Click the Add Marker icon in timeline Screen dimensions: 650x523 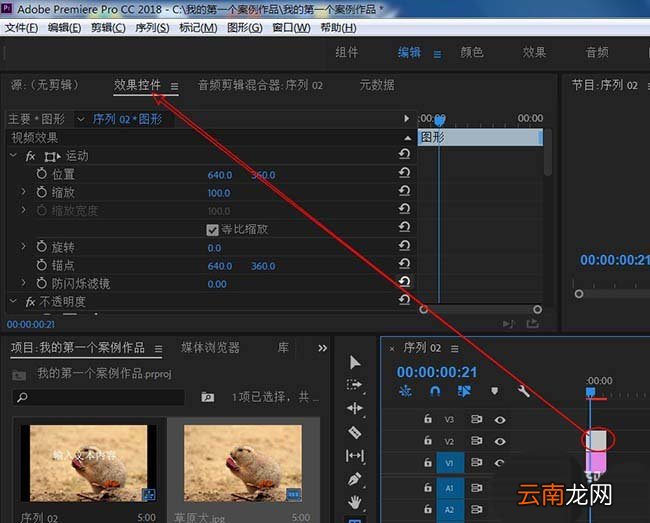tap(495, 391)
